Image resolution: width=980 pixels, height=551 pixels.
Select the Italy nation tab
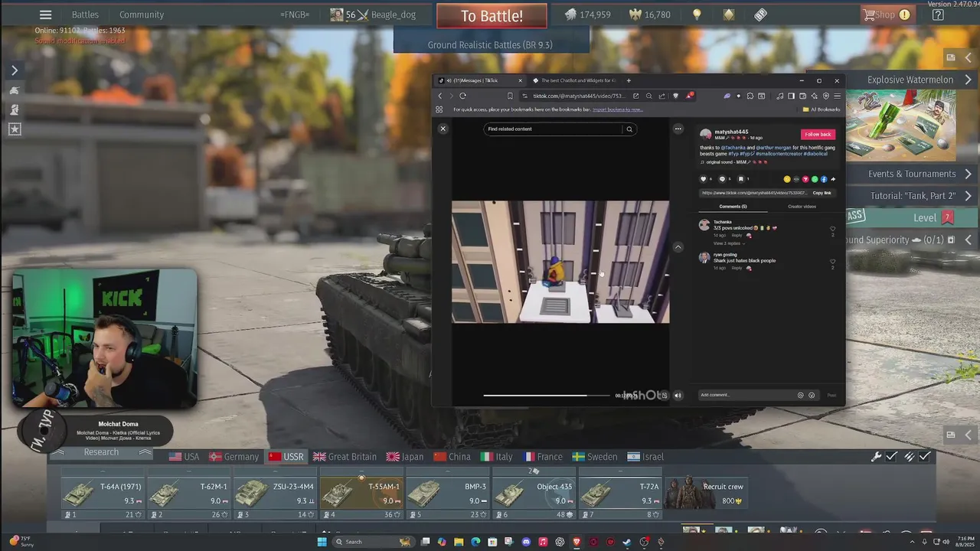click(496, 457)
